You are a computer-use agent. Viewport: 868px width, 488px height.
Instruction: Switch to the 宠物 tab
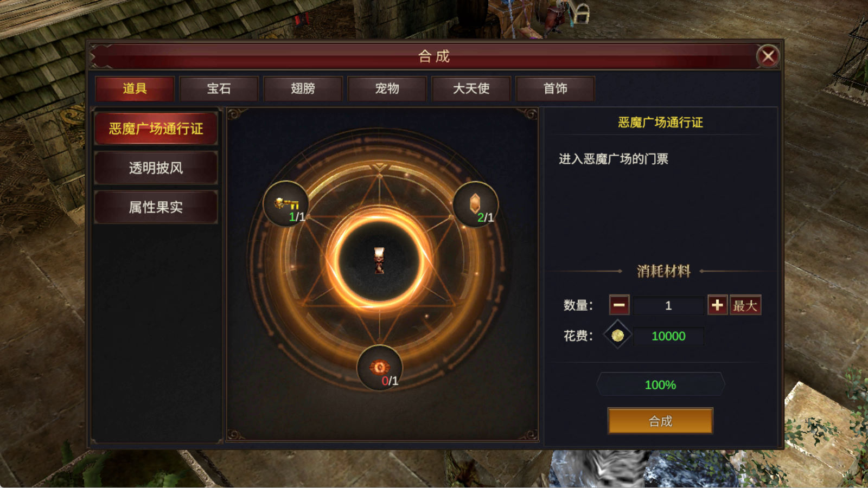(x=387, y=88)
